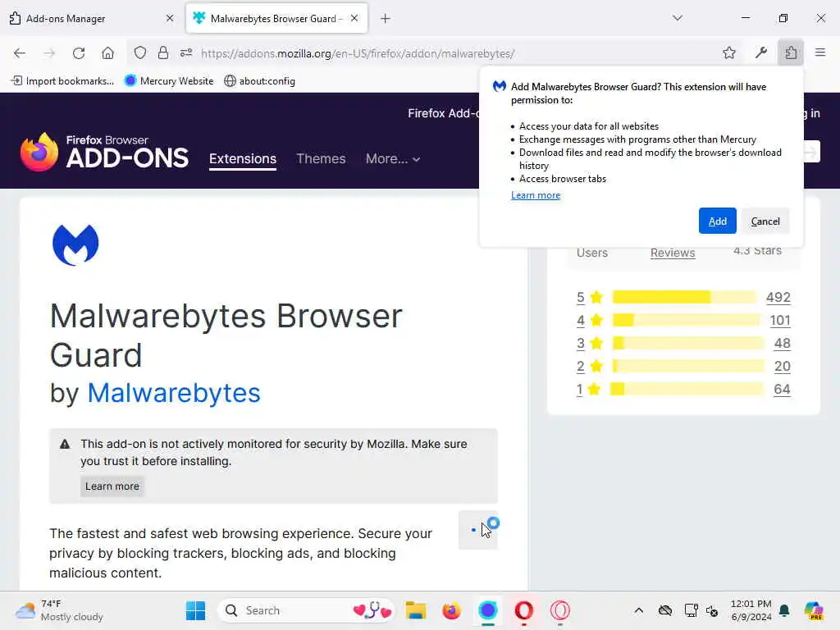Image resolution: width=840 pixels, height=630 pixels.
Task: Close the Malwarebytes Browser Guard tab
Action: (354, 18)
